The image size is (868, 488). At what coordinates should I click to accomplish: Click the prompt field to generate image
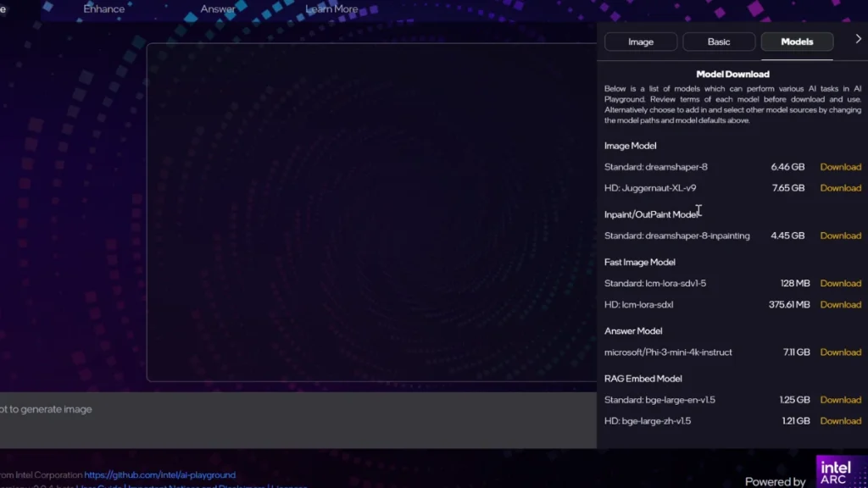pyautogui.click(x=298, y=420)
